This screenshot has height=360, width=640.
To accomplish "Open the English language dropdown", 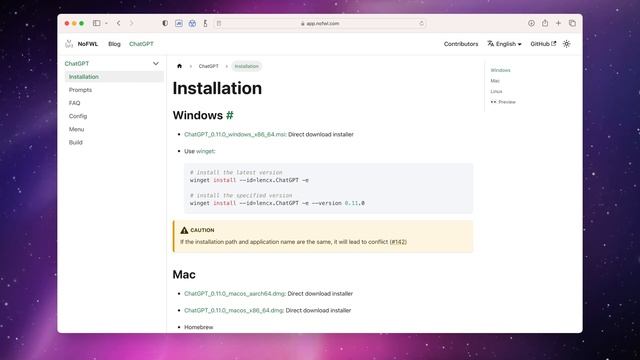I will coord(504,44).
